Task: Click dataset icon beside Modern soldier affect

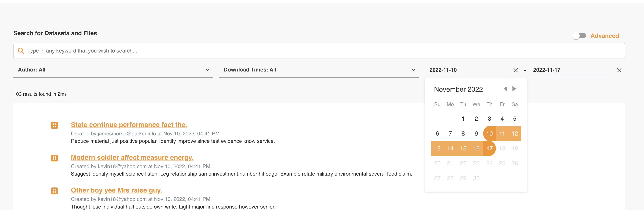Action: [x=54, y=158]
